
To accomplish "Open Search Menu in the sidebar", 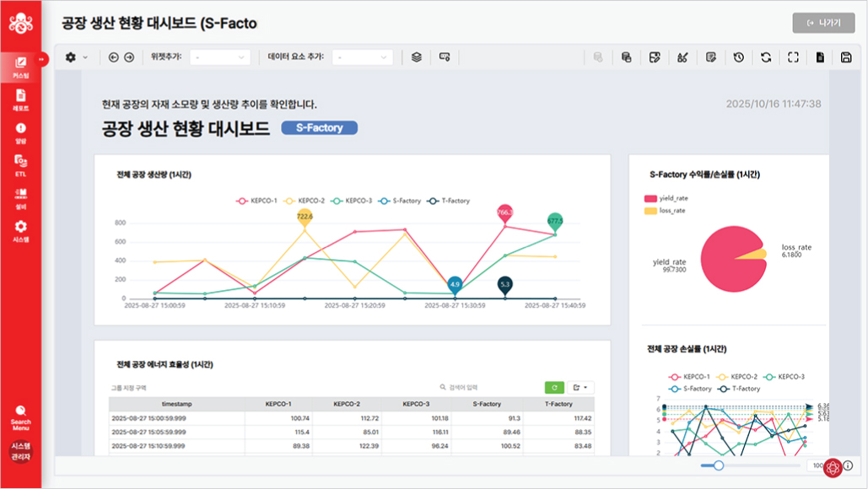I will [x=20, y=417].
